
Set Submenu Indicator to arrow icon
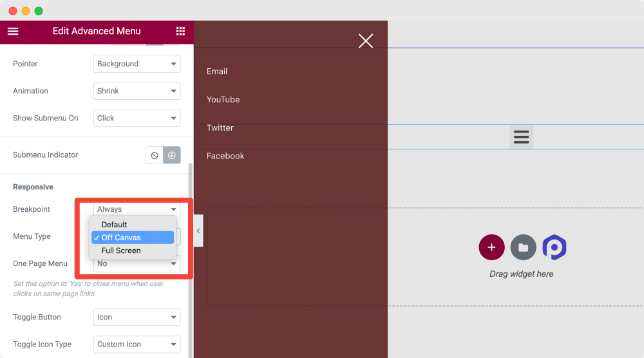point(172,155)
